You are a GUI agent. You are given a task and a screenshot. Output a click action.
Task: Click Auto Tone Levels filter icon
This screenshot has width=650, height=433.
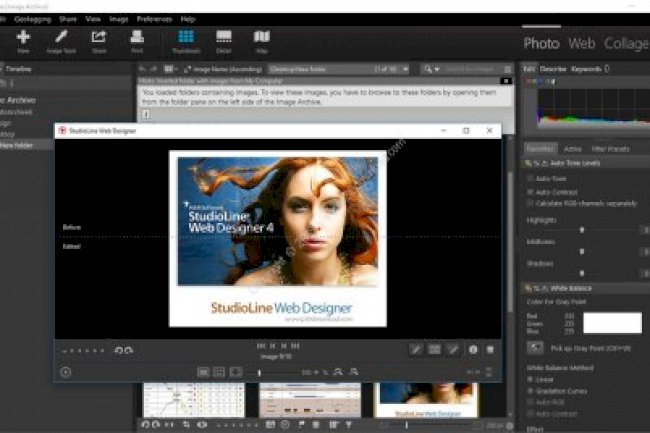tap(528, 163)
